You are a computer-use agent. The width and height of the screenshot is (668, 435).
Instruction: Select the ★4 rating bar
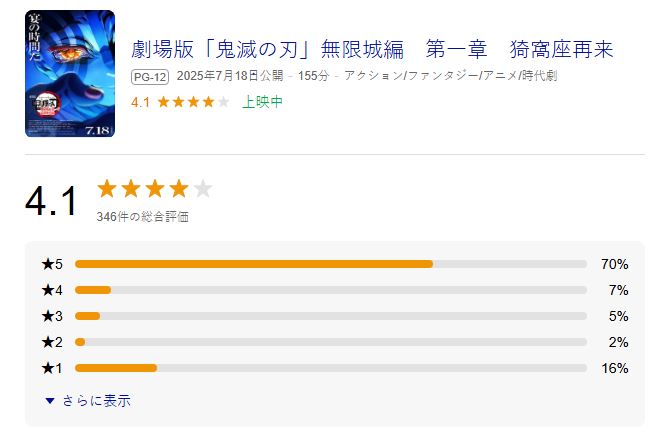coord(331,290)
